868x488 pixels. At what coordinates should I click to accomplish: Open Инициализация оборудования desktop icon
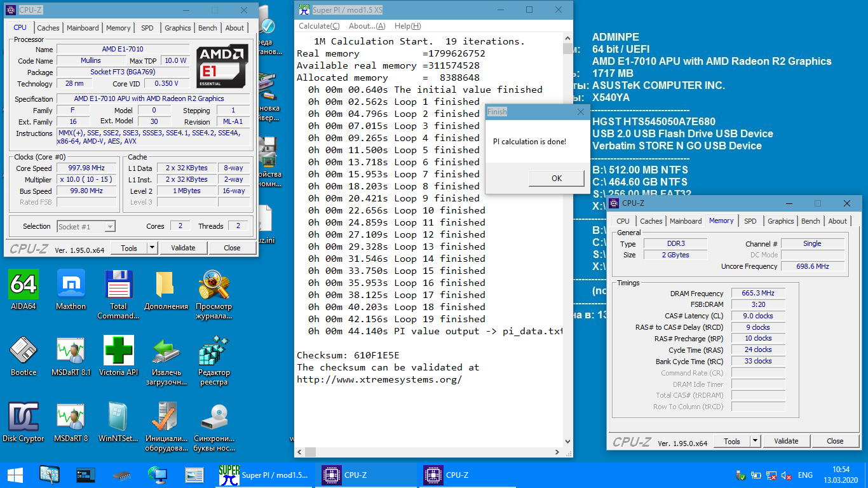[166, 426]
